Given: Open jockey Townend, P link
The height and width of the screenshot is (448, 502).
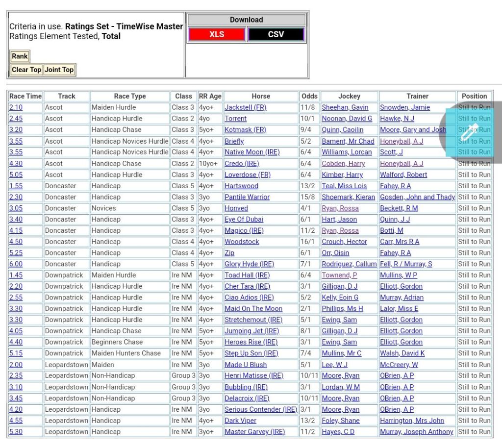Looking at the screenshot, I should pos(339,275).
